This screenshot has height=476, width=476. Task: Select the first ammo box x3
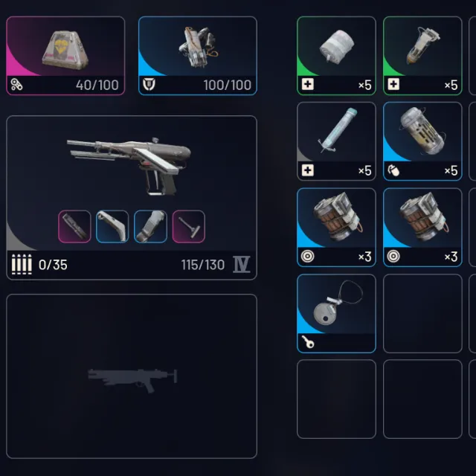point(336,228)
